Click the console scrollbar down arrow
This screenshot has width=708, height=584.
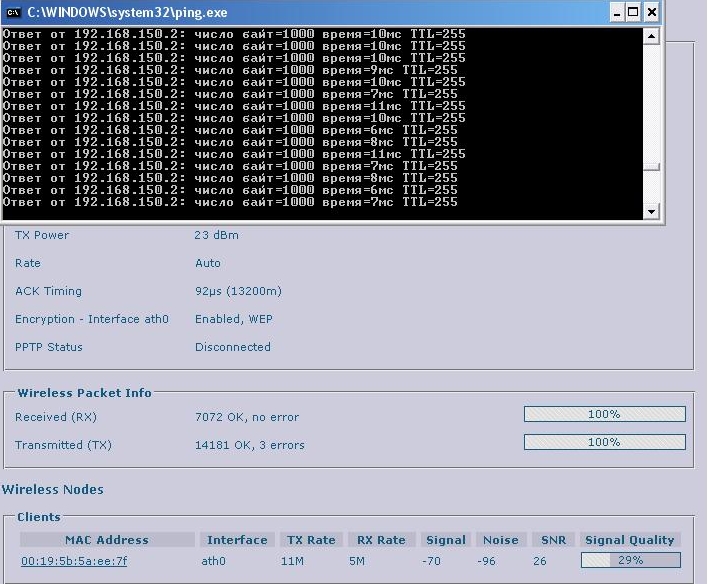(652, 211)
